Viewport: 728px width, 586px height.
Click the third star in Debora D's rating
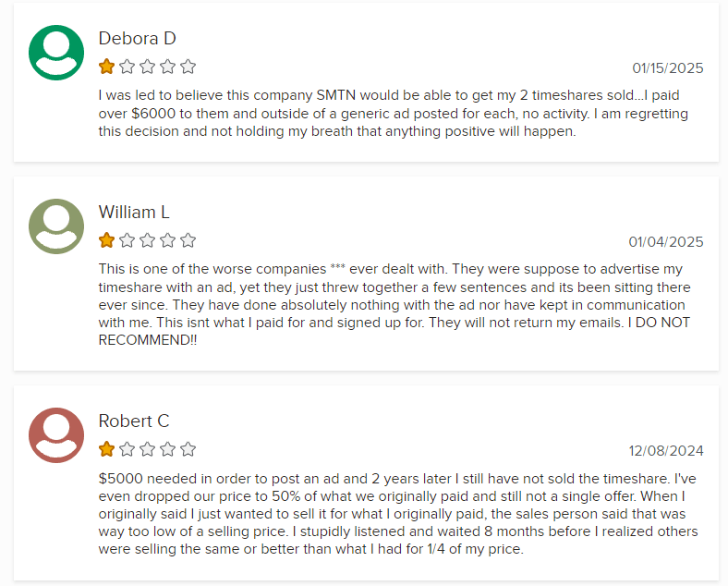click(148, 67)
